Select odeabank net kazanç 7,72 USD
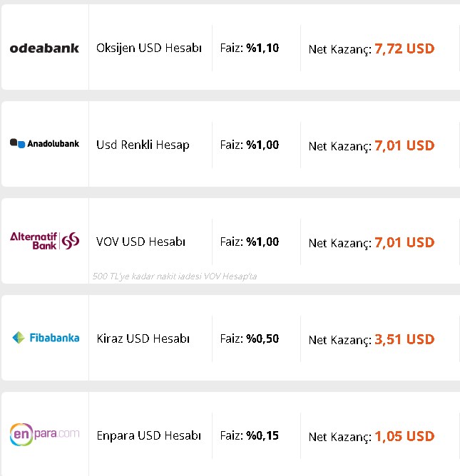Image resolution: width=460 pixels, height=476 pixels. tap(372, 49)
